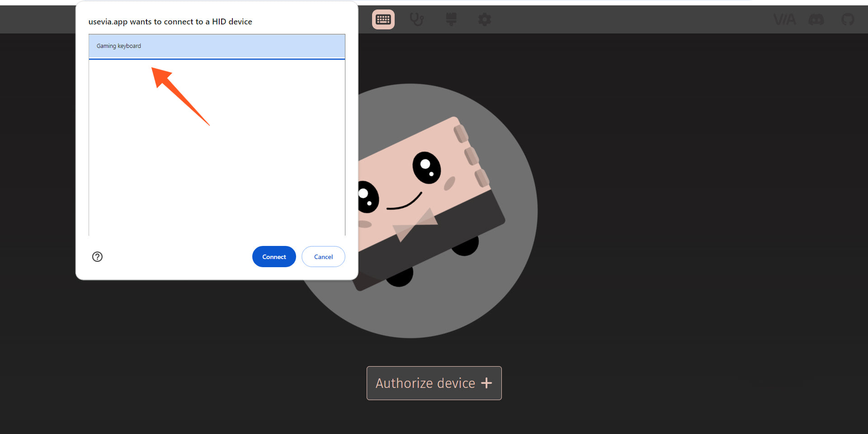Image resolution: width=868 pixels, height=434 pixels.
Task: Click the help question mark icon
Action: [x=97, y=257]
